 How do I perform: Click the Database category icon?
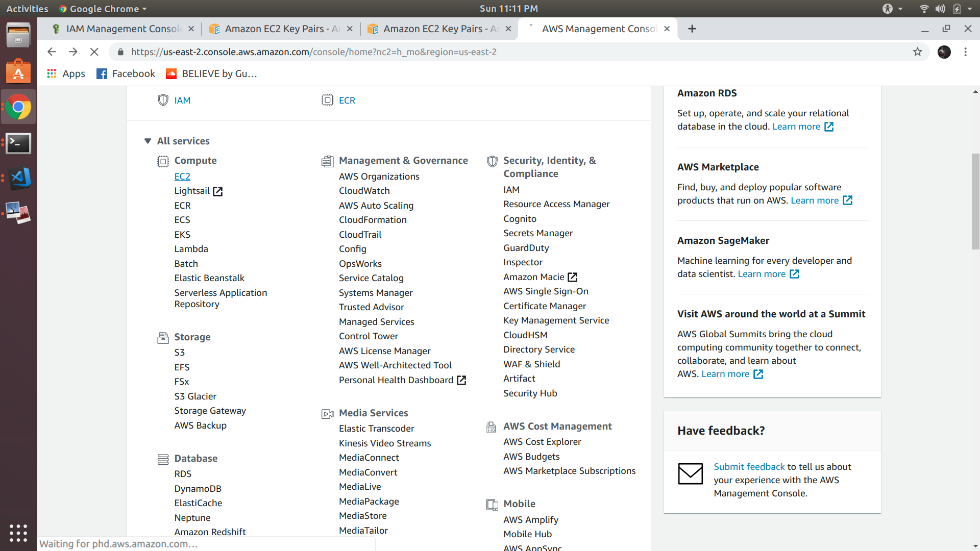click(163, 459)
